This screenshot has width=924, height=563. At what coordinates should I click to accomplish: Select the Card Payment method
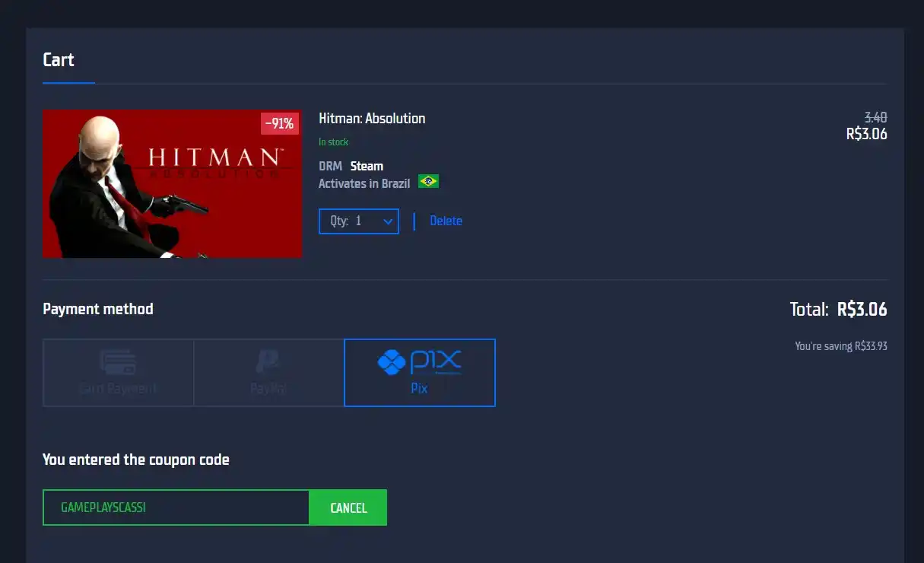click(118, 373)
